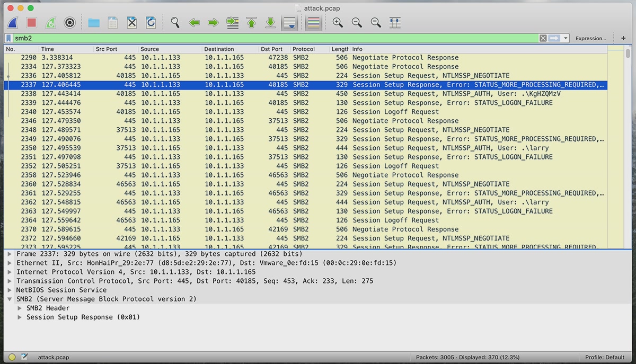
Task: Sort packets by No. column header
Action: (21, 49)
